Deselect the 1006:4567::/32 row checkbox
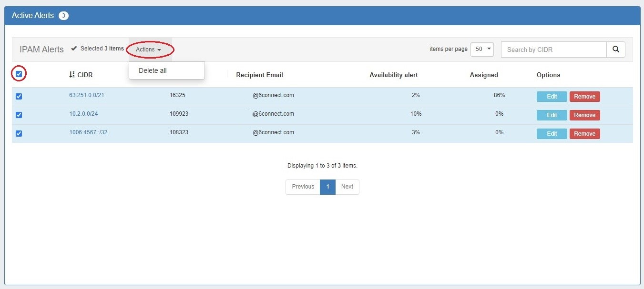This screenshot has height=289, width=644. point(19,133)
